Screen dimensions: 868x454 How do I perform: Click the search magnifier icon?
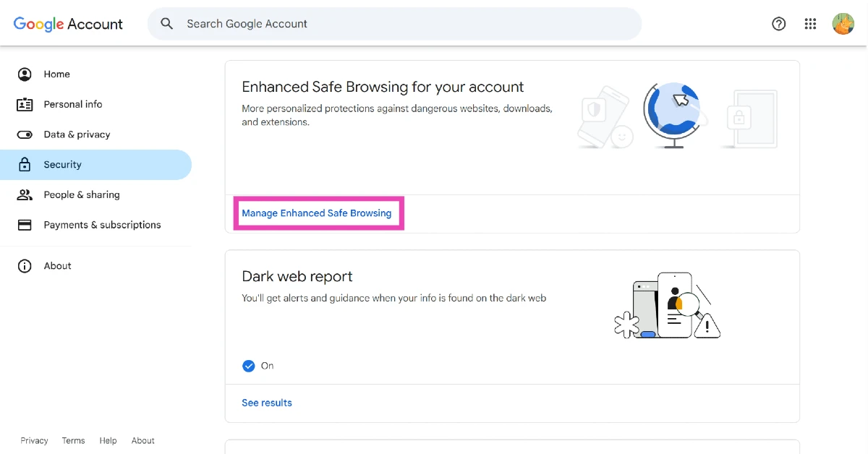(x=167, y=24)
